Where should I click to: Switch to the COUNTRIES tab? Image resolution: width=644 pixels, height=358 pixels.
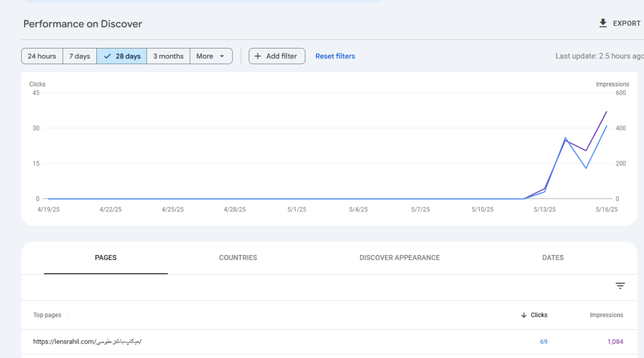238,258
